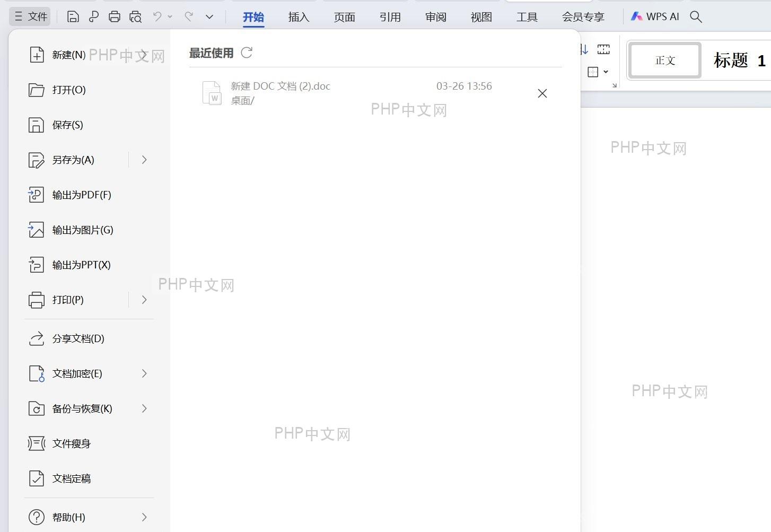Open the paragraph dialog launcher arrow
This screenshot has width=771, height=532.
615,85
